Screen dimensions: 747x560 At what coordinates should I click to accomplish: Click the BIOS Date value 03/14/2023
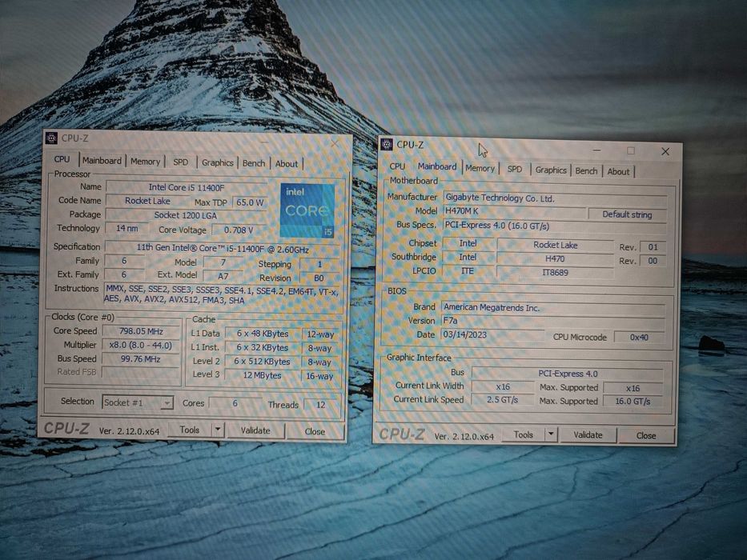coord(492,334)
